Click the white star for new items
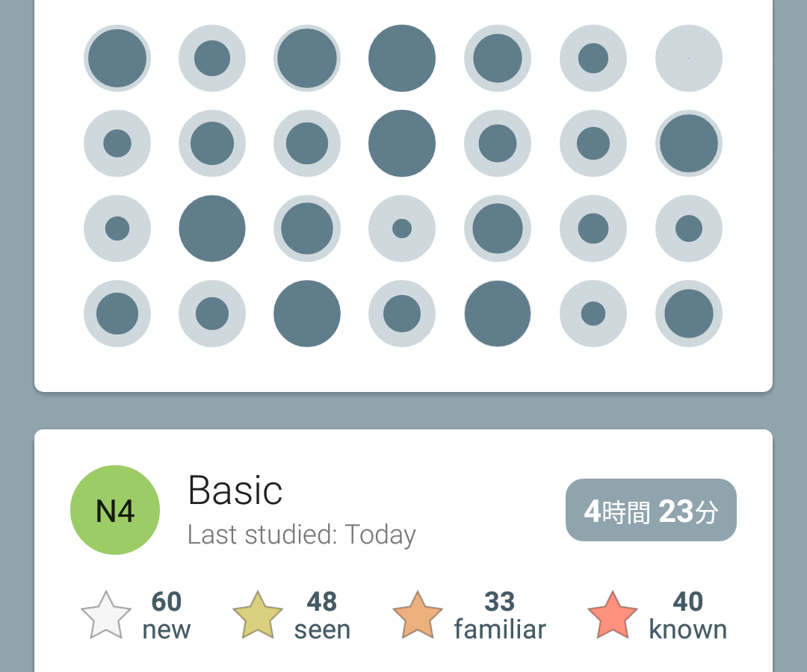 [x=106, y=615]
